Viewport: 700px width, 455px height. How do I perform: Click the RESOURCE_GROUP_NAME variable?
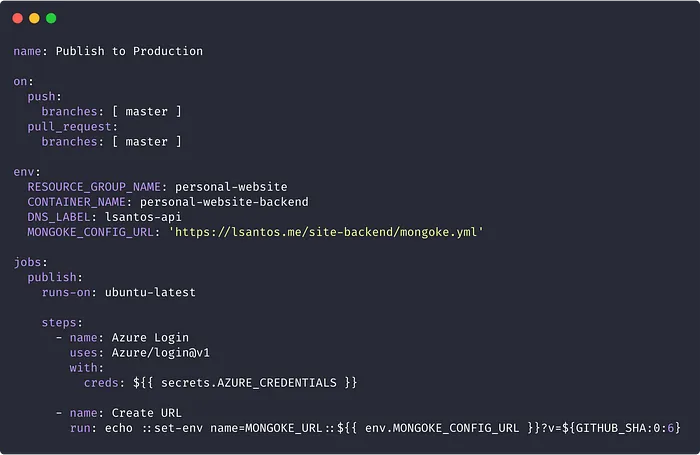pyautogui.click(x=94, y=187)
